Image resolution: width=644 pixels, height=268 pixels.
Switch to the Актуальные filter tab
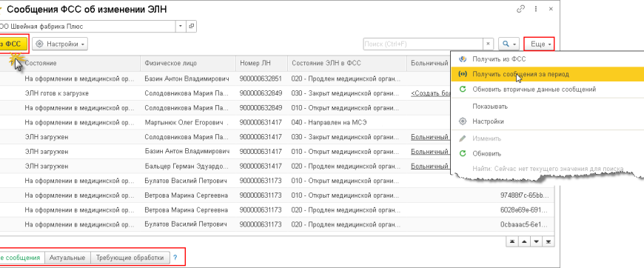(67, 258)
